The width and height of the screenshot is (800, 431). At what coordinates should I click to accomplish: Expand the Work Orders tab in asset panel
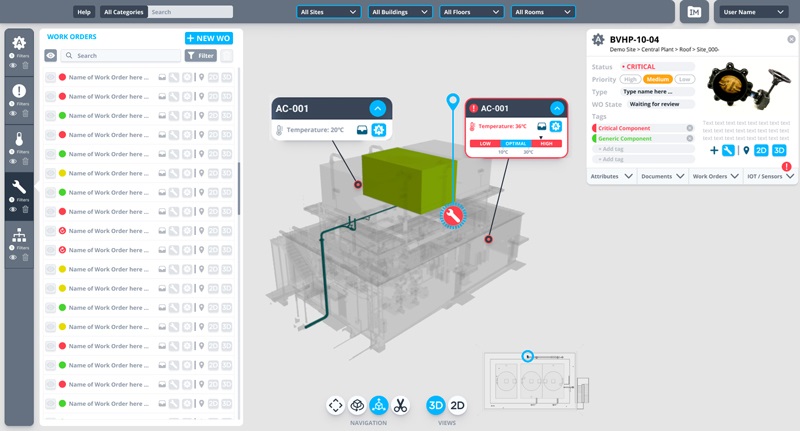coord(715,176)
